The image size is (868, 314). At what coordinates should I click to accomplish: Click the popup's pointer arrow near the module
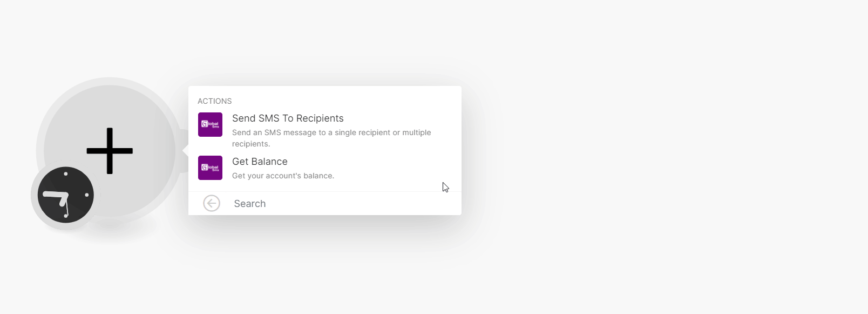[x=185, y=151]
